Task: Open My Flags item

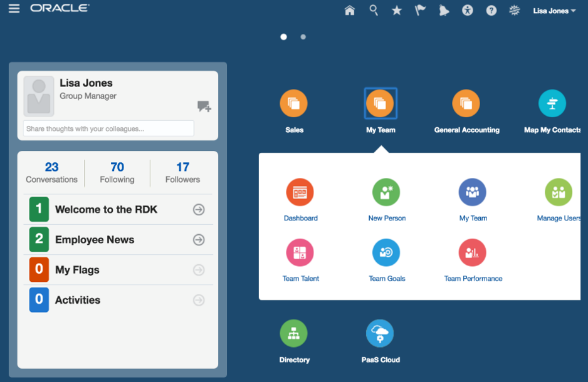Action: (x=118, y=270)
